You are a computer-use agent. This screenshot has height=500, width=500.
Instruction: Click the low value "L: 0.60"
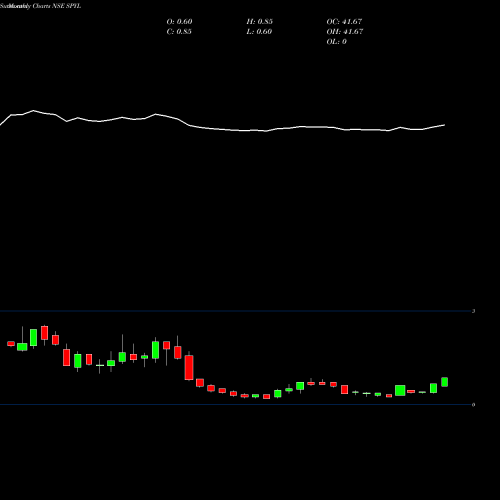pyautogui.click(x=259, y=32)
